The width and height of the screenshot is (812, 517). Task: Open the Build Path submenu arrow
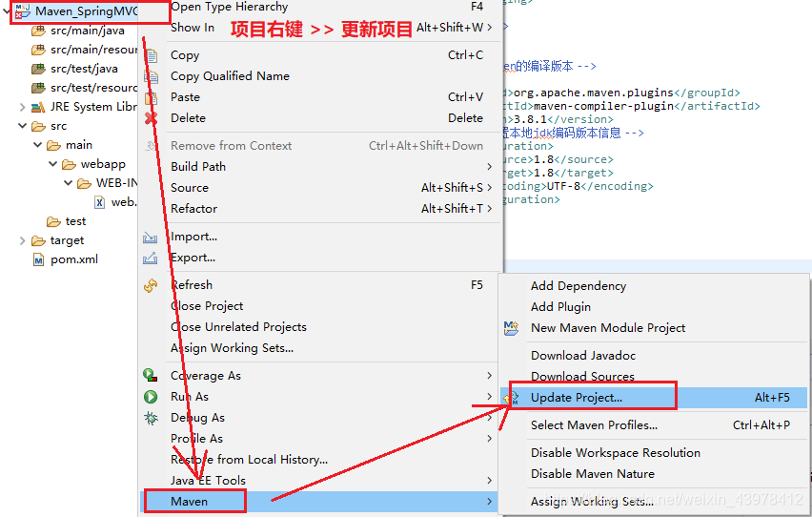pos(489,167)
